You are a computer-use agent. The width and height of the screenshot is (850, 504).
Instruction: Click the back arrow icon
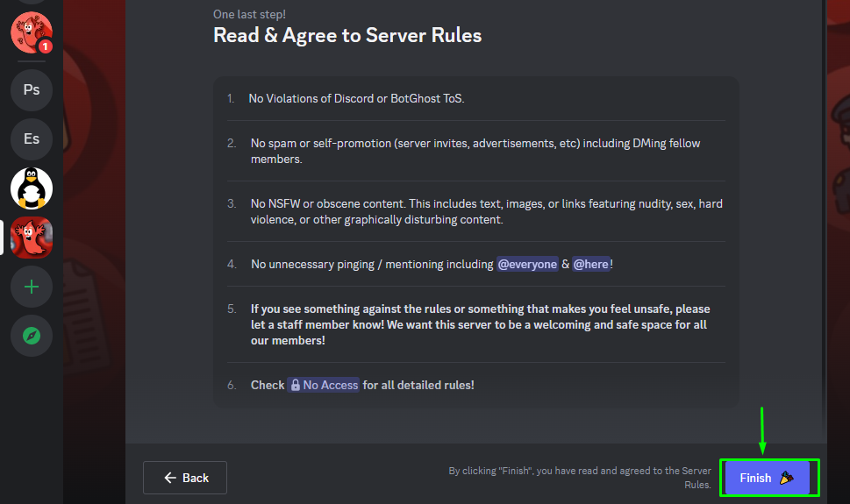click(x=170, y=478)
